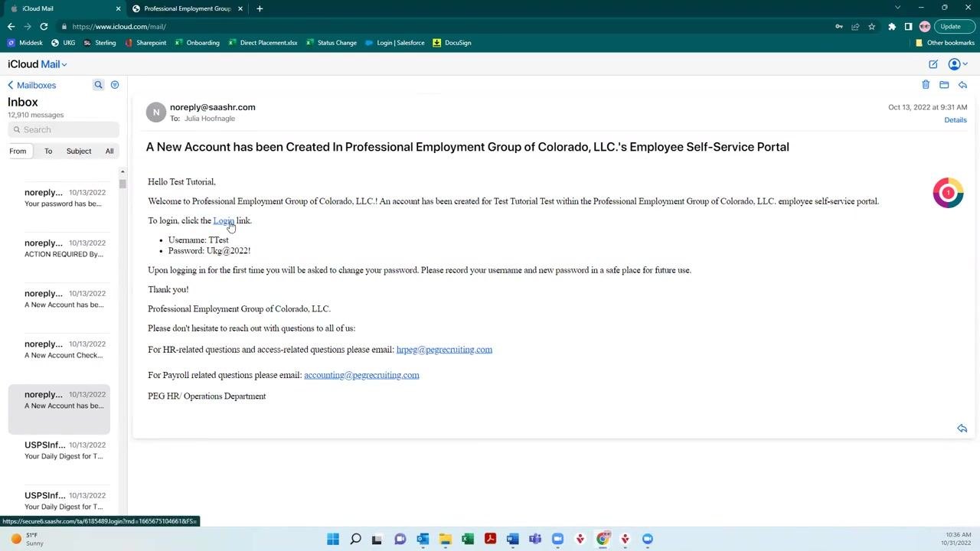Click the colorful notification badge circle
980x551 pixels.
tap(948, 193)
